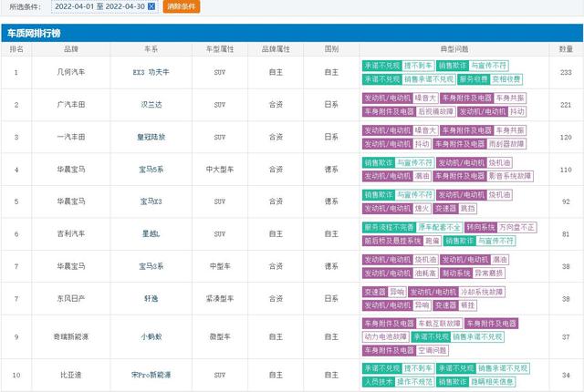Screen dimensions: 584x392
Task: Select the 紧凑型车 type cell
Action: coord(220,299)
